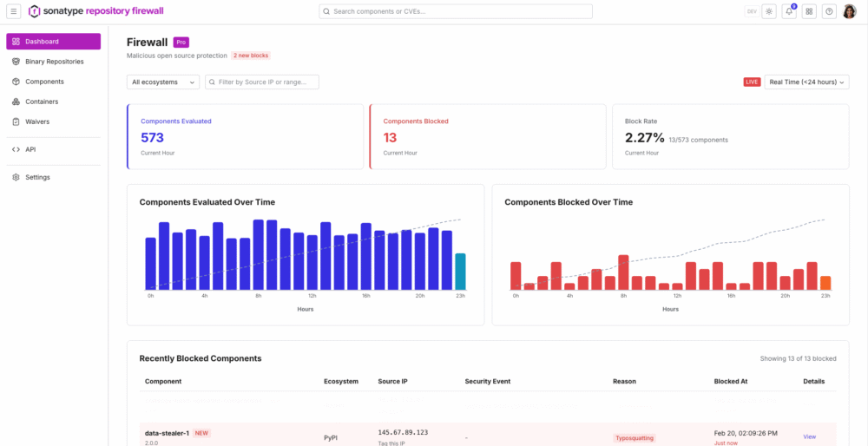Open the Dashboard menu item
Screen dimensions: 868x446
coord(54,42)
